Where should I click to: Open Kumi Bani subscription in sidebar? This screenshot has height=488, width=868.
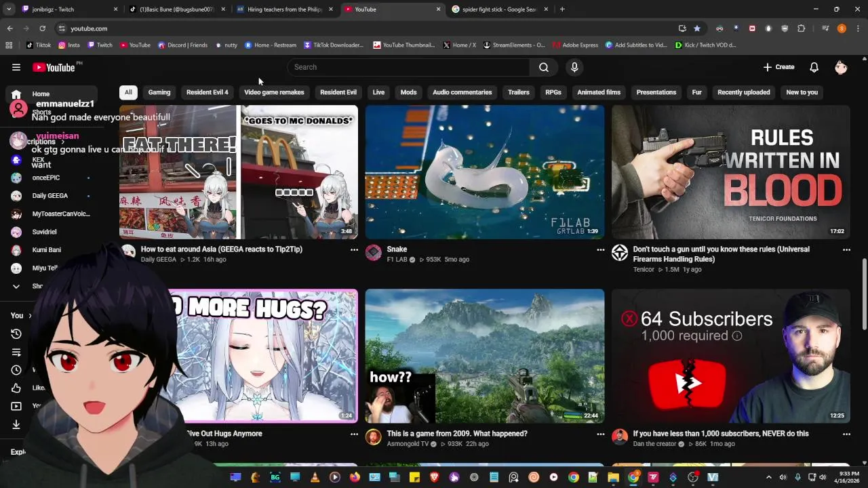(51, 250)
